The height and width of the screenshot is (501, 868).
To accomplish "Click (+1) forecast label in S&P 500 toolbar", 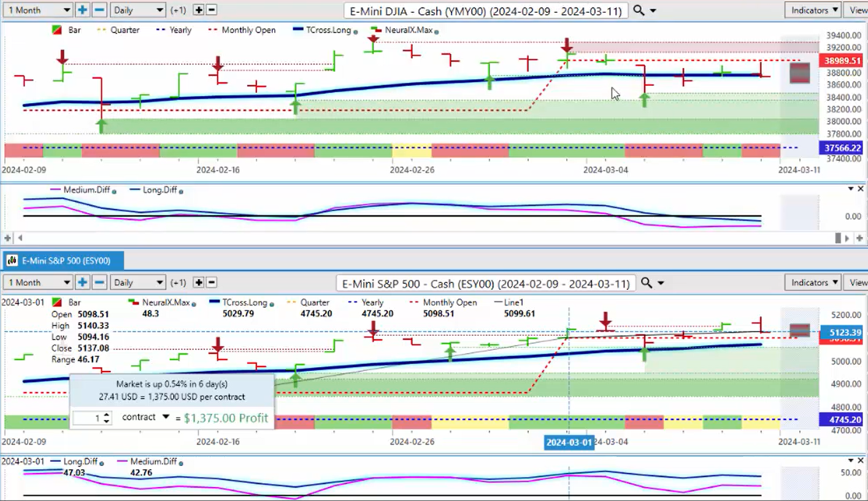I will [179, 282].
